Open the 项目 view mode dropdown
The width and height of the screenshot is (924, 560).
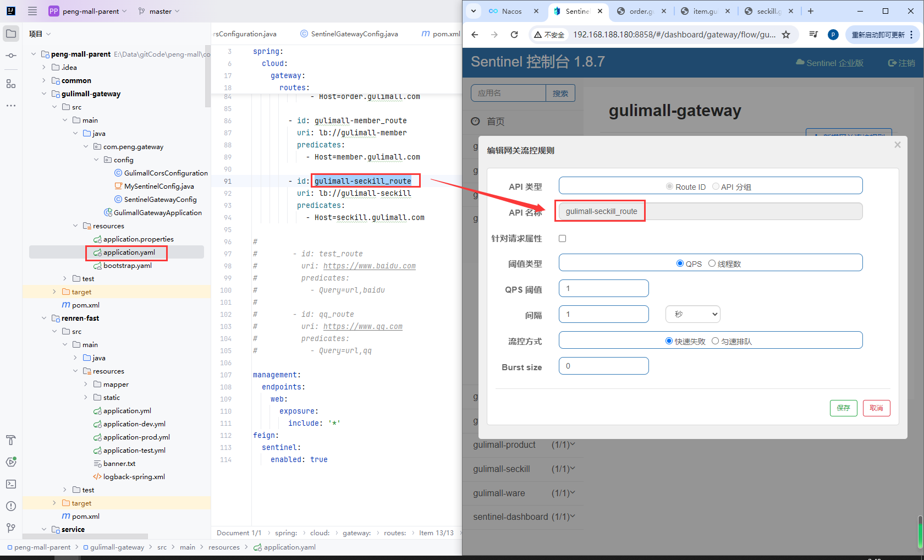(40, 34)
